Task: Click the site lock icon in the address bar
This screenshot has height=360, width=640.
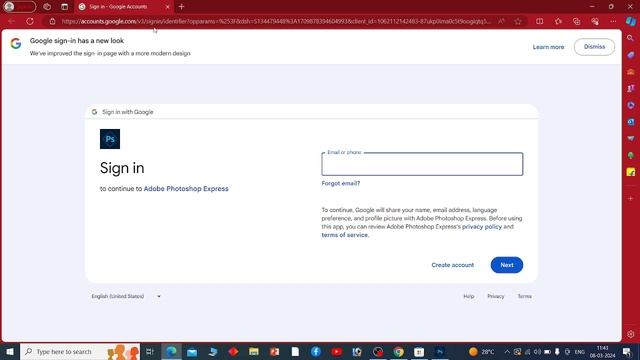Action: [52, 21]
